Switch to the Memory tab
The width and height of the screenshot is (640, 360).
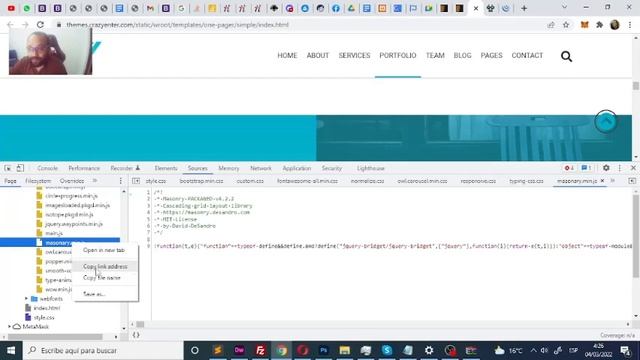point(229,168)
